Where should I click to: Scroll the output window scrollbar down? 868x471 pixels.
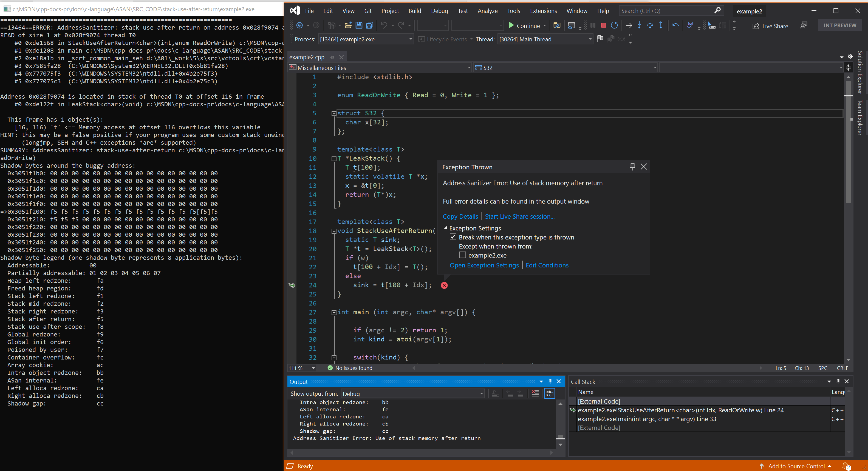tap(560, 445)
